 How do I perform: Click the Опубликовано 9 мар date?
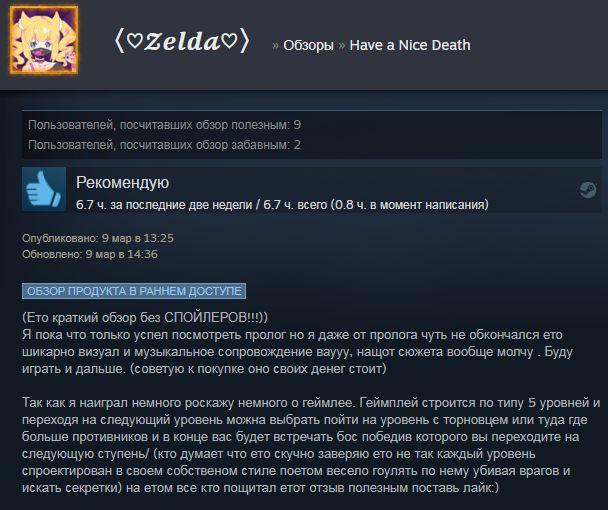[x=98, y=238]
